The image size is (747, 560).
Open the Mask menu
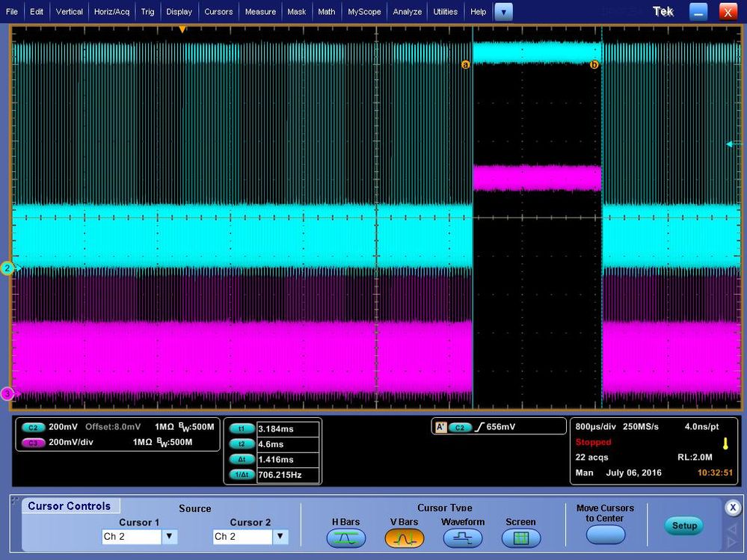click(x=296, y=11)
